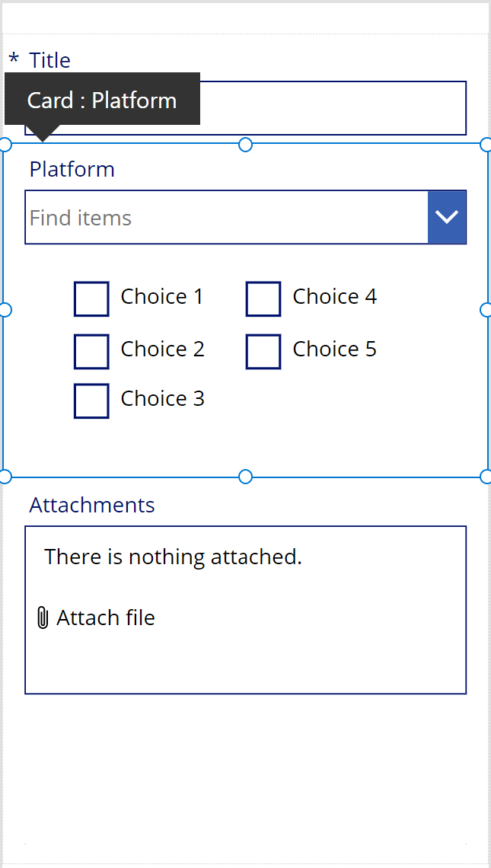Click the required asterisk beside Title
This screenshot has width=491, height=868.
[x=14, y=59]
